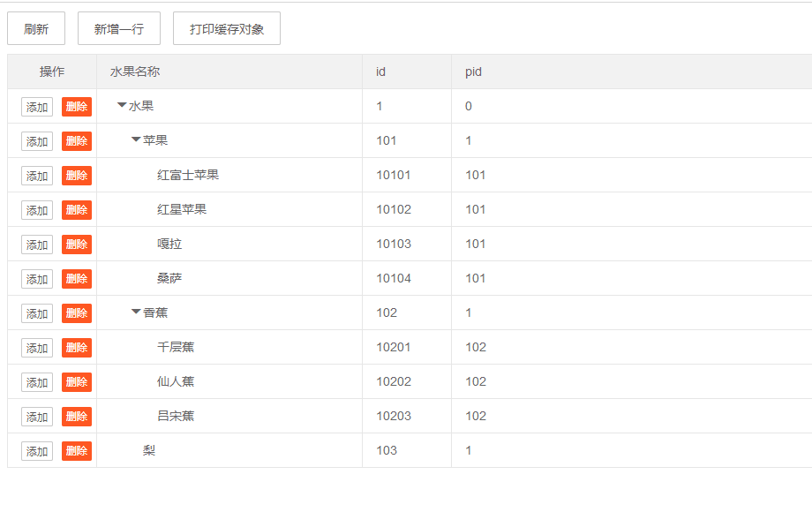Select the 梨 name cell
The image size is (812, 527).
pos(149,450)
